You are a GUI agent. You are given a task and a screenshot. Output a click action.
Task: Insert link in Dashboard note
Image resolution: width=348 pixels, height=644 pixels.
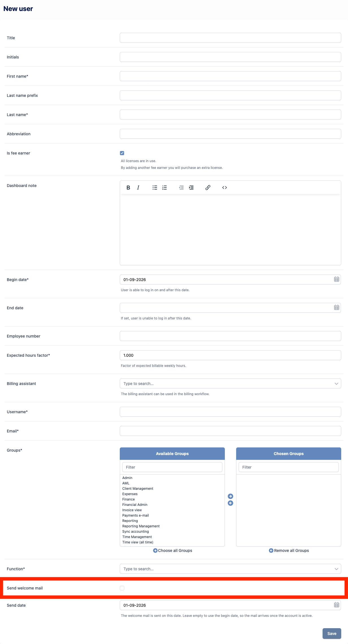[x=208, y=188]
